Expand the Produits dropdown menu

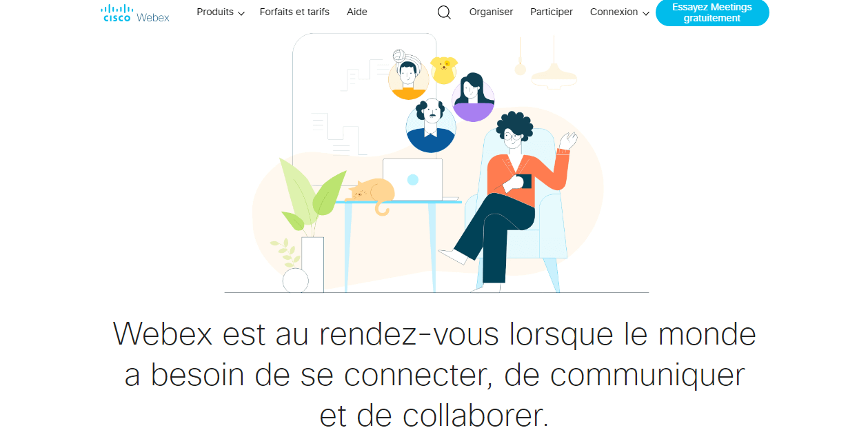point(221,12)
